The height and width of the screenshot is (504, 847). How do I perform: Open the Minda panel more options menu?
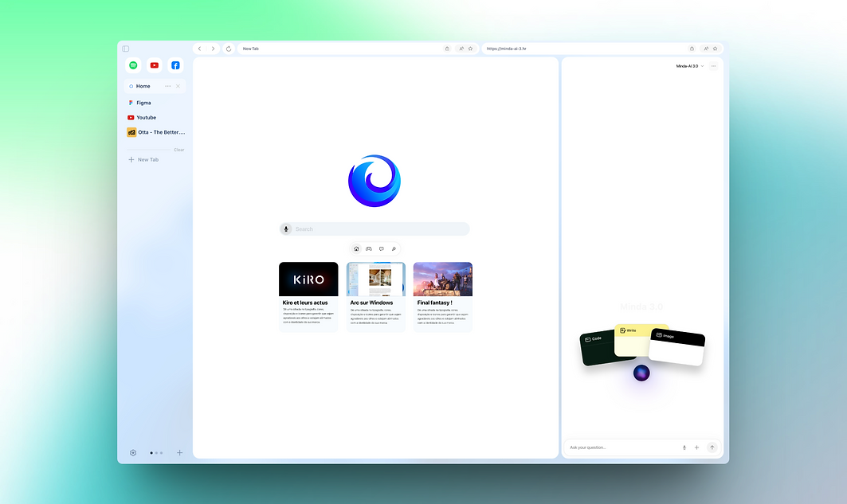click(x=714, y=66)
